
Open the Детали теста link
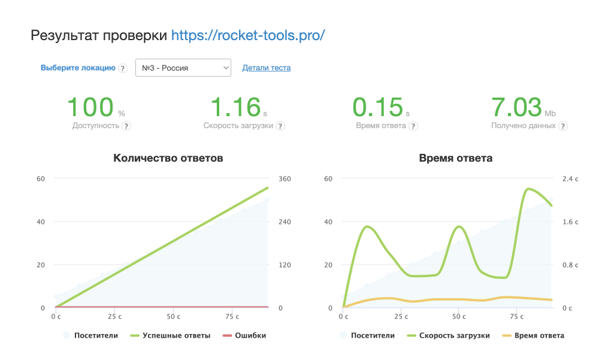click(266, 68)
